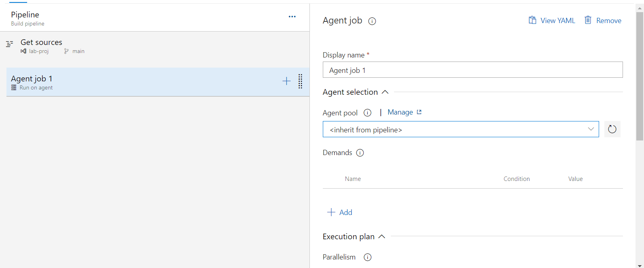Remove the agent job

pos(603,20)
